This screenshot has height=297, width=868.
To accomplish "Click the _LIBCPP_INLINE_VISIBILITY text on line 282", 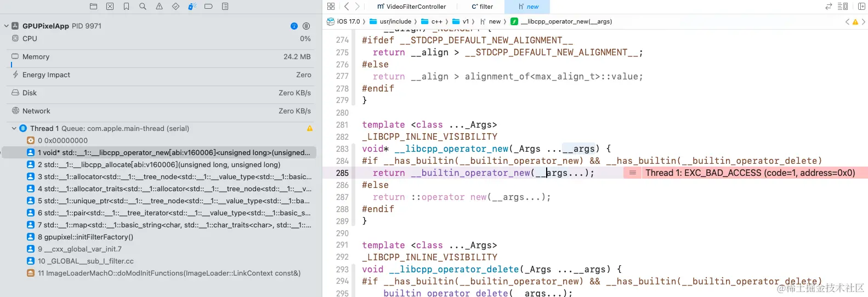I will [430, 137].
